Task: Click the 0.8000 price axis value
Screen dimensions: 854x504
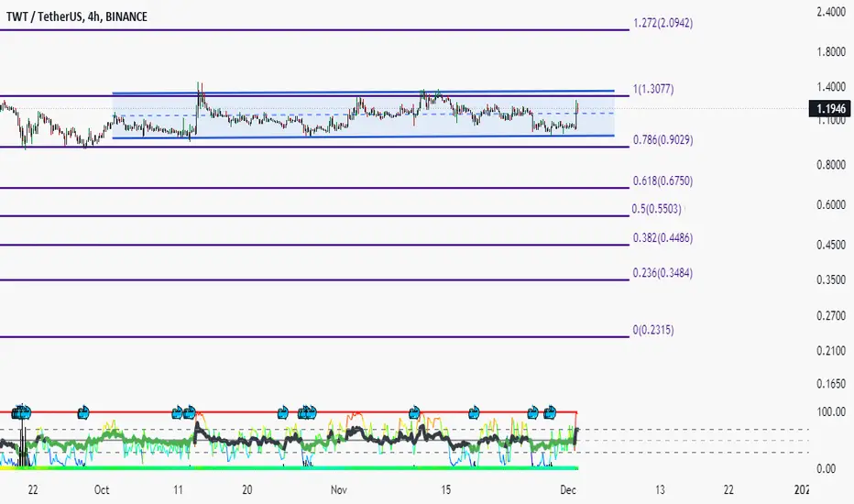Action: [x=831, y=165]
